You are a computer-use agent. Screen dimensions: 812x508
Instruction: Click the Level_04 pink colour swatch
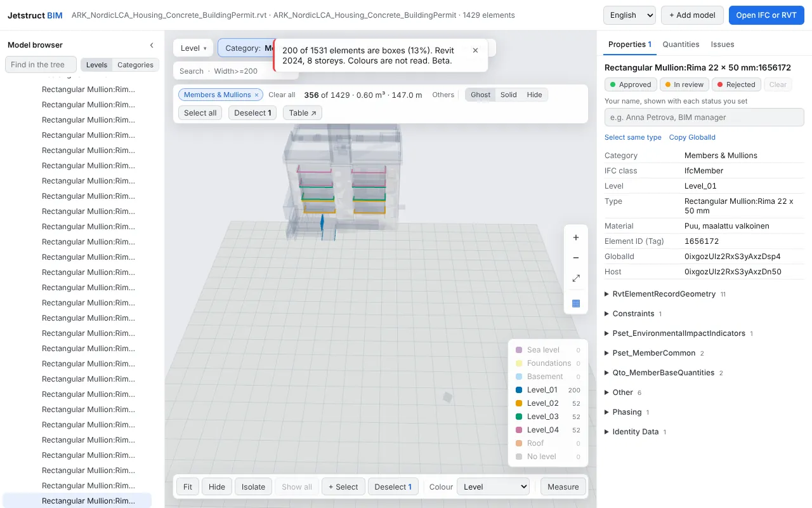point(519,430)
